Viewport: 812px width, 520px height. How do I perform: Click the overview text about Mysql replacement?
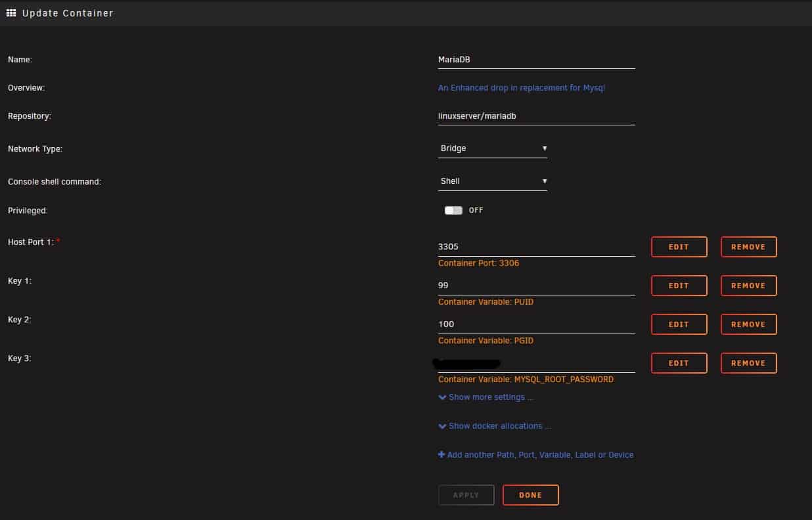coord(522,88)
